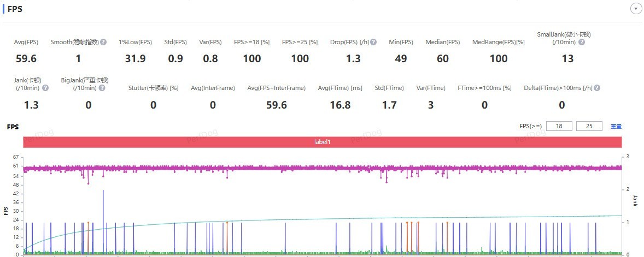
Task: Click the Avg(FPS) value 59.6
Action: pyautogui.click(x=26, y=58)
